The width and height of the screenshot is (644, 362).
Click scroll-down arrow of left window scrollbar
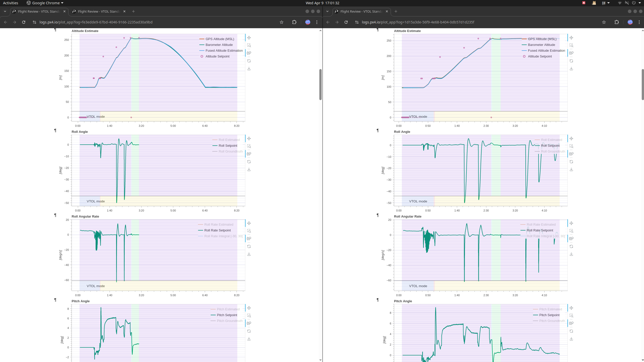click(320, 360)
